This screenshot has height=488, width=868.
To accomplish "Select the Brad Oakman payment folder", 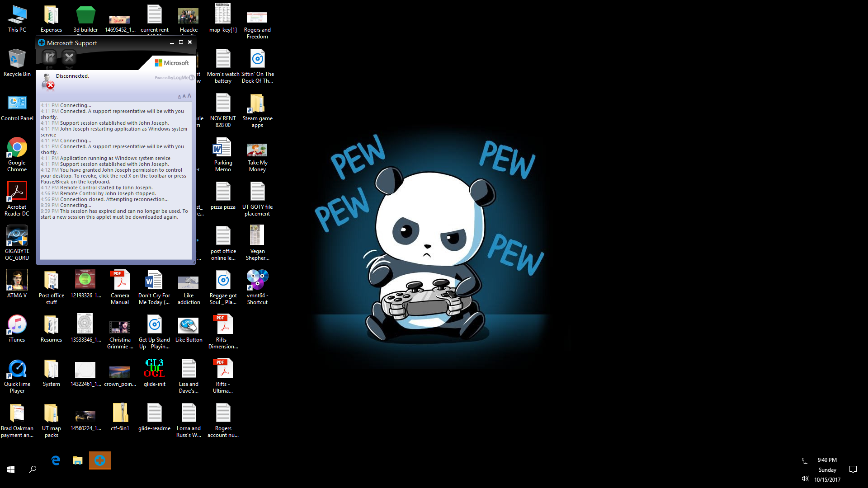I will tap(17, 420).
